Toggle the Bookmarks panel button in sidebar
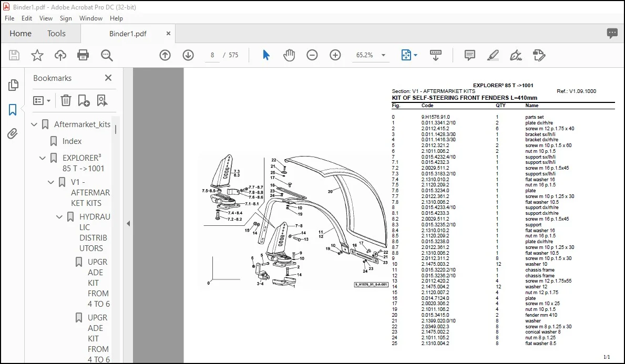The image size is (625, 364). pyautogui.click(x=13, y=110)
